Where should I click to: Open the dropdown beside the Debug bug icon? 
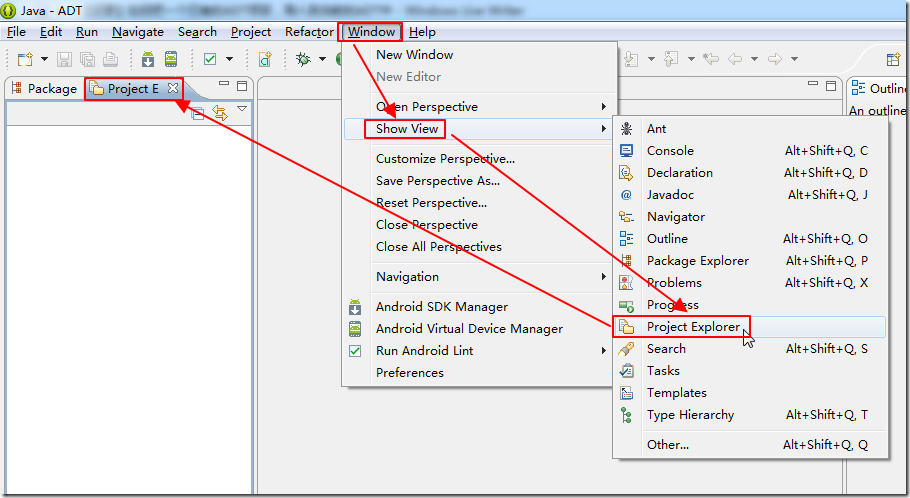(x=323, y=59)
